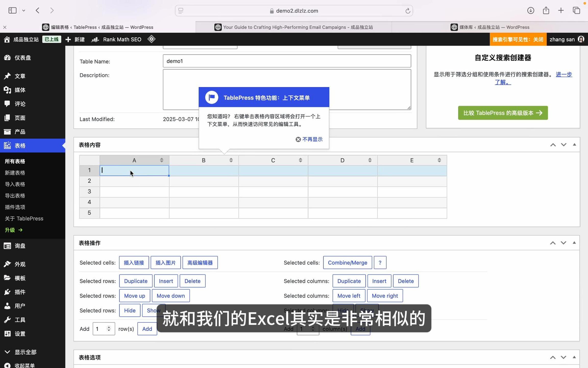The height and width of the screenshot is (368, 588).
Task: Click the page reader icon in address bar
Action: click(181, 11)
